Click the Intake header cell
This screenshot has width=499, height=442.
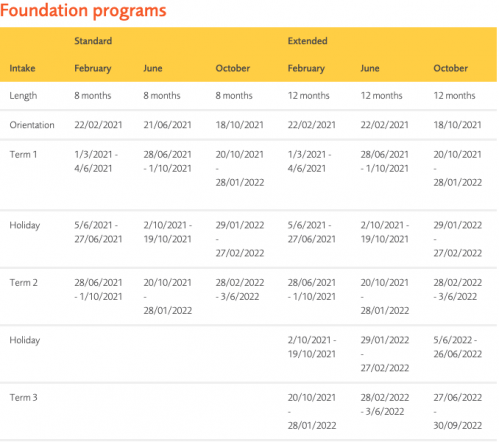coord(22,68)
